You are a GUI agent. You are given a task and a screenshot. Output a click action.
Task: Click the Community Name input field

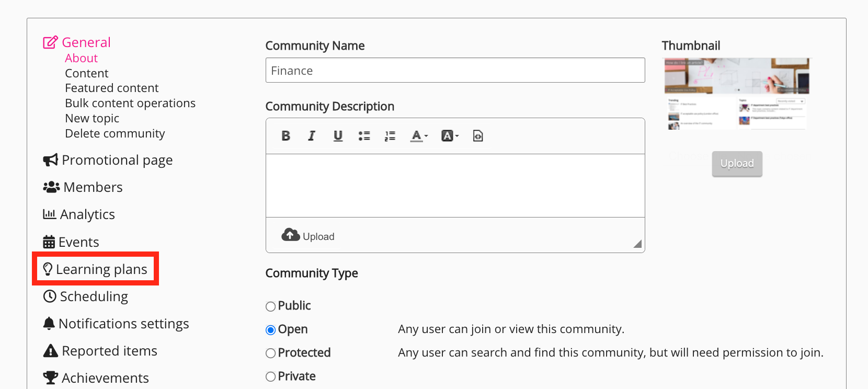point(455,71)
